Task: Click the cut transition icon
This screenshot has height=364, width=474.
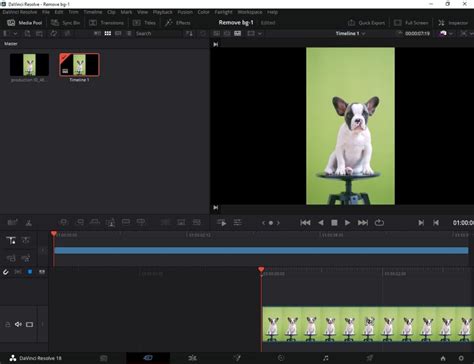Action: 165,222
